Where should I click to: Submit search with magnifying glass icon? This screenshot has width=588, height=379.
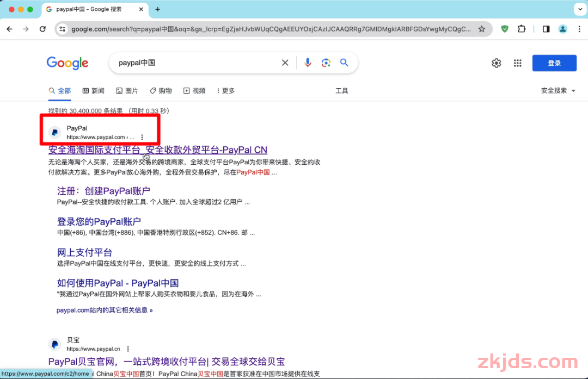point(344,63)
